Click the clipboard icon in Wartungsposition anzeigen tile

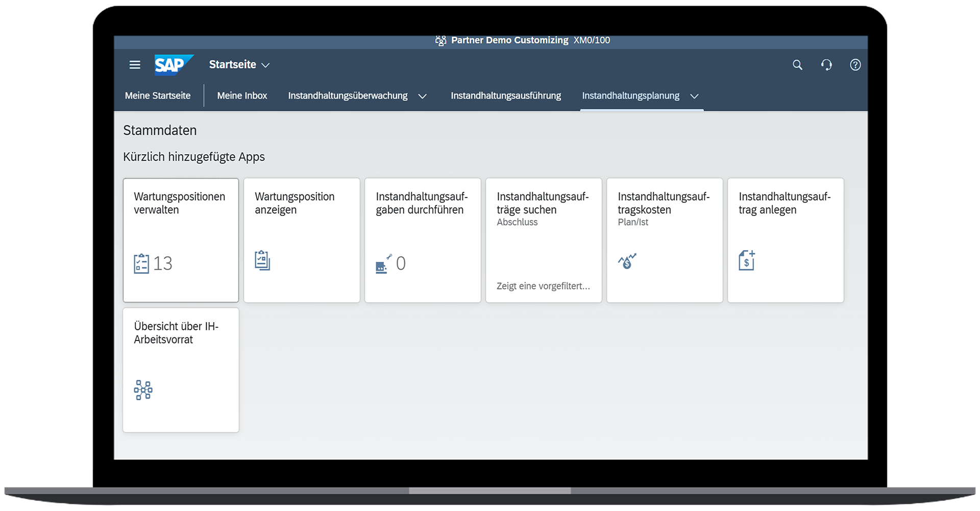coord(262,260)
